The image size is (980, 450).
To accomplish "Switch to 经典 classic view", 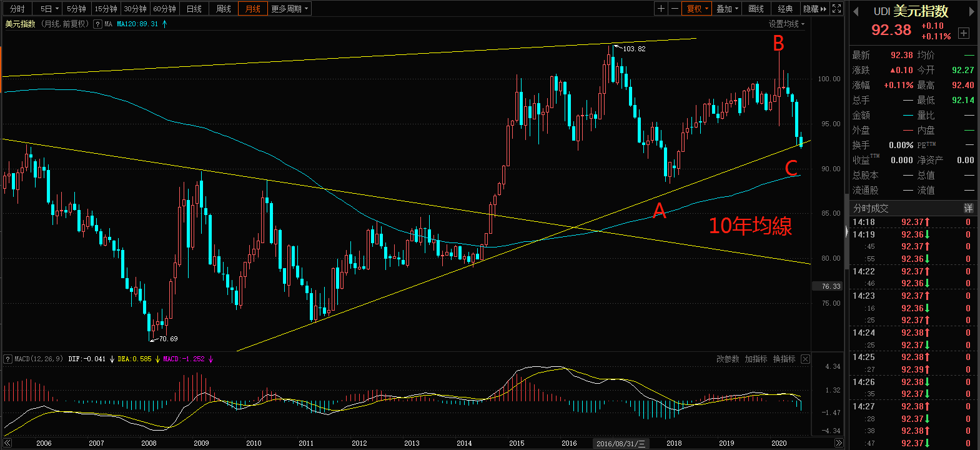I will coord(785,9).
